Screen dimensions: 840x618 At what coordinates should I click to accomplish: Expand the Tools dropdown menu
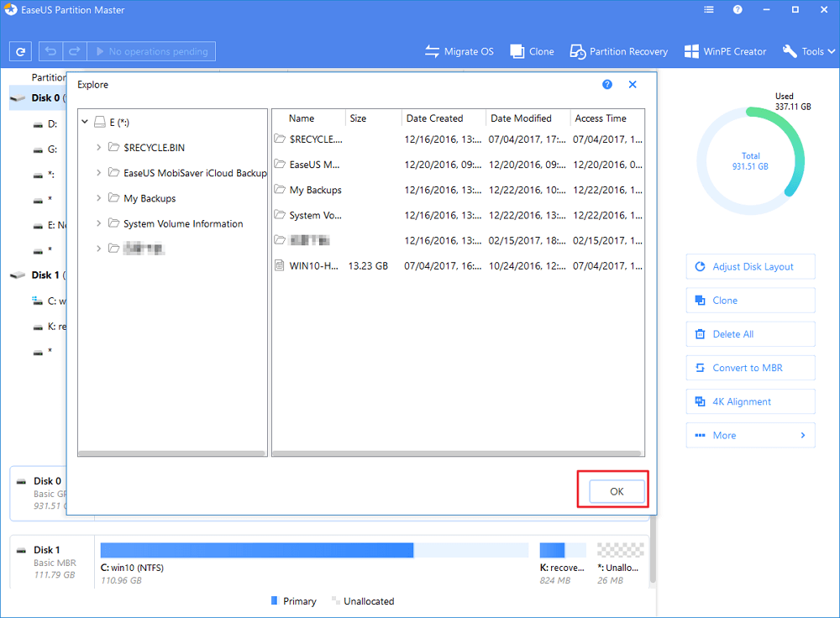[809, 51]
